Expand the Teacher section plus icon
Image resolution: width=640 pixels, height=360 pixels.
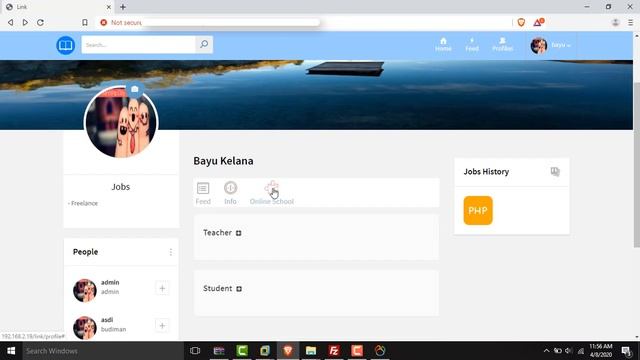tap(239, 233)
